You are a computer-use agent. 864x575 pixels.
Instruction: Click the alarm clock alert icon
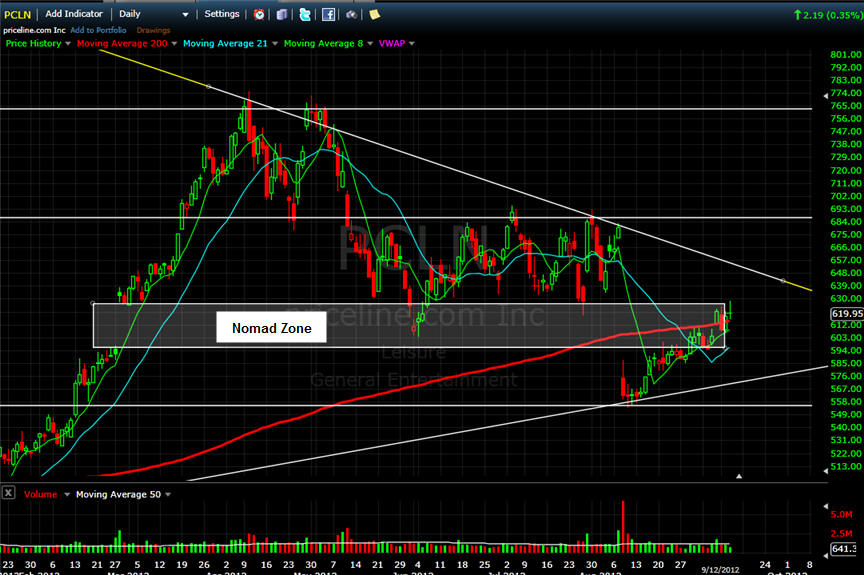coord(260,15)
